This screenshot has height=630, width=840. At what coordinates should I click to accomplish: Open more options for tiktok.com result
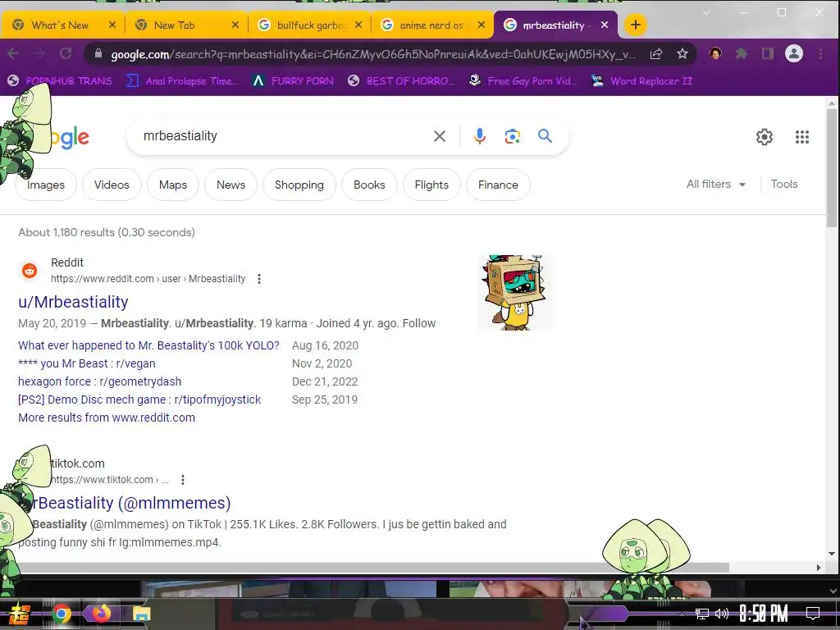pos(183,480)
